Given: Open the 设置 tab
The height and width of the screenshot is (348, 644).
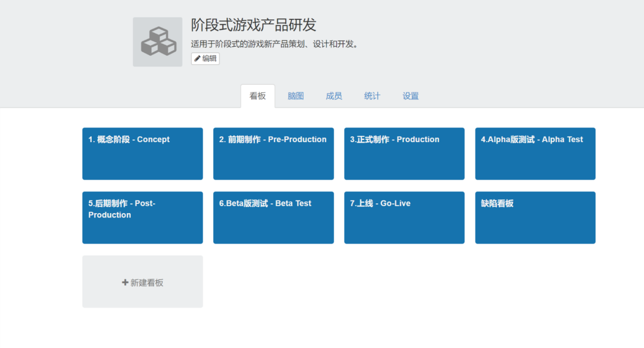Looking at the screenshot, I should [411, 96].
